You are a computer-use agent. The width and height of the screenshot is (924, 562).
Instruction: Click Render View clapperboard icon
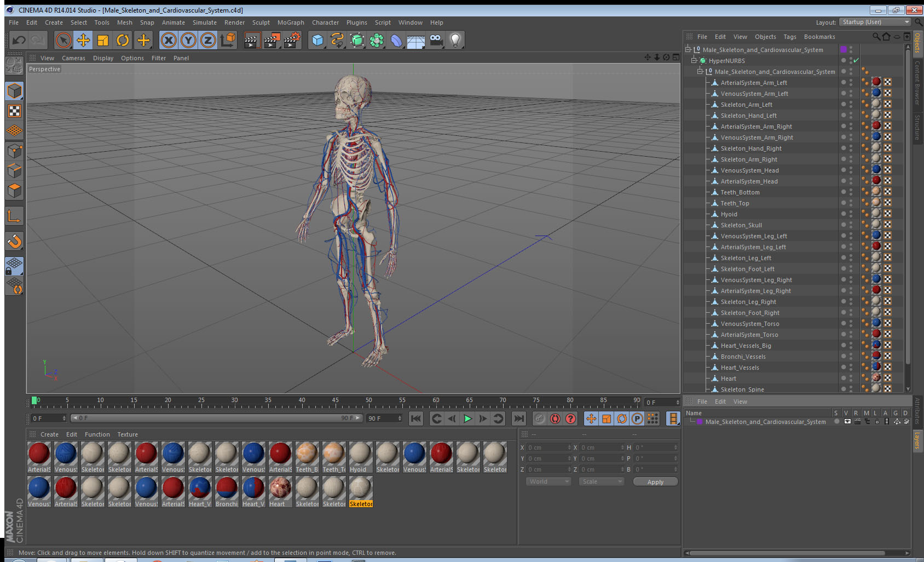(252, 40)
